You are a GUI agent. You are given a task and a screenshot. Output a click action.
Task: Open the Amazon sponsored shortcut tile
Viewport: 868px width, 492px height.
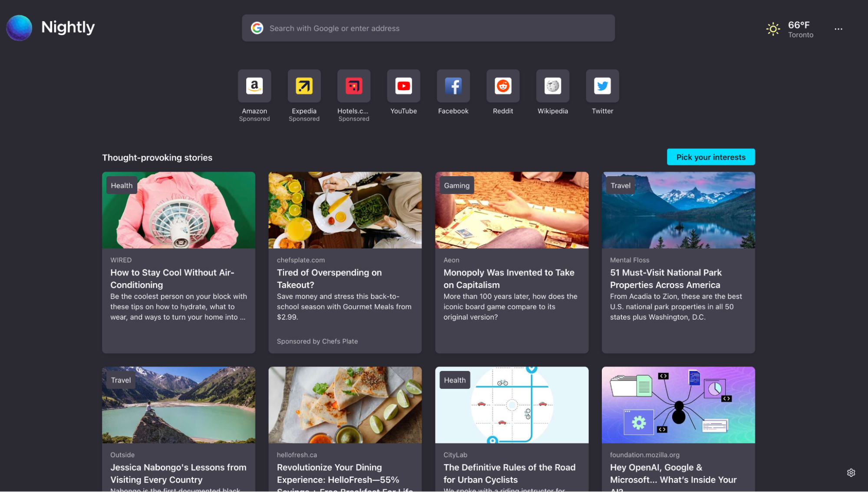coord(254,86)
